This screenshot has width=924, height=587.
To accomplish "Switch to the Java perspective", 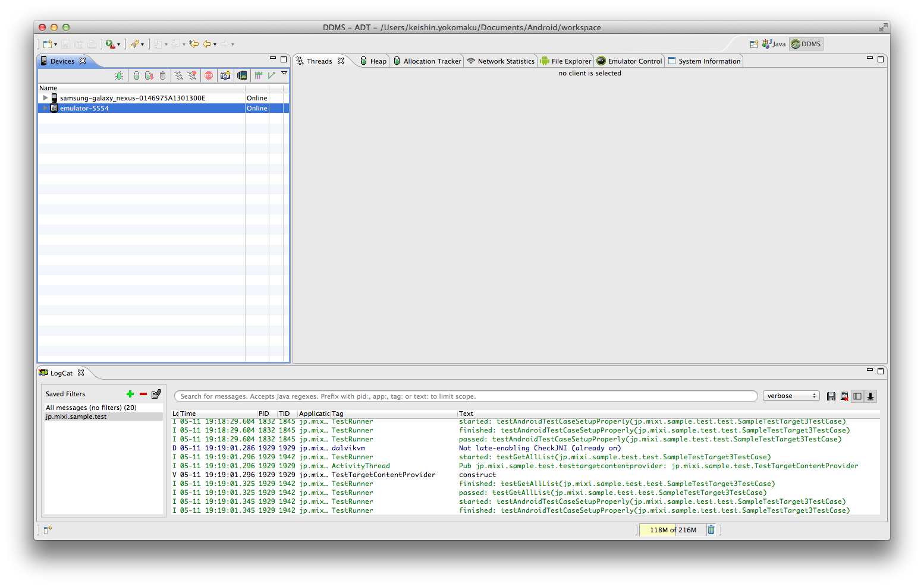I will [774, 44].
